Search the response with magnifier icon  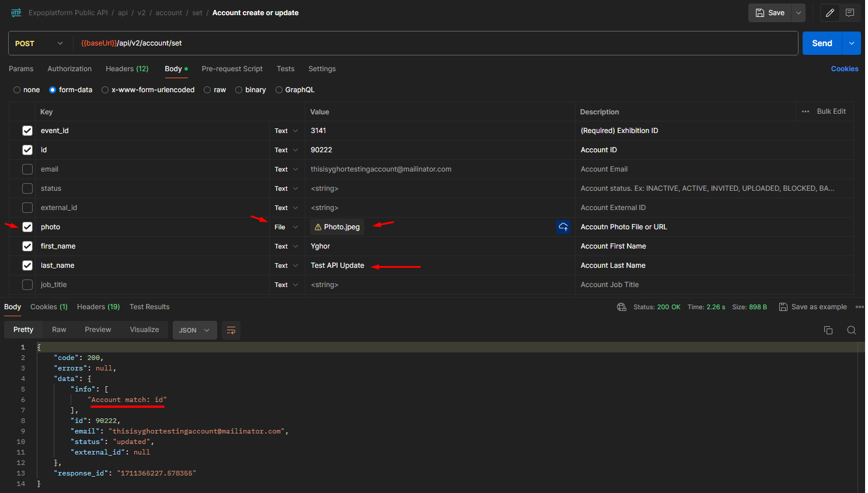[851, 330]
